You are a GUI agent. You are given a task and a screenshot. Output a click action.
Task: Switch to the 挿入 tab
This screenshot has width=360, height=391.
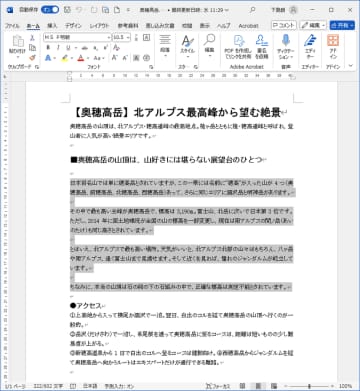click(x=52, y=26)
